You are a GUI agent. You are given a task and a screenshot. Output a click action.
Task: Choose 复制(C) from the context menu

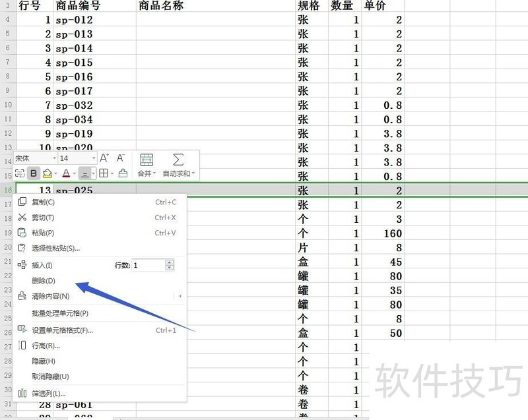[100, 202]
